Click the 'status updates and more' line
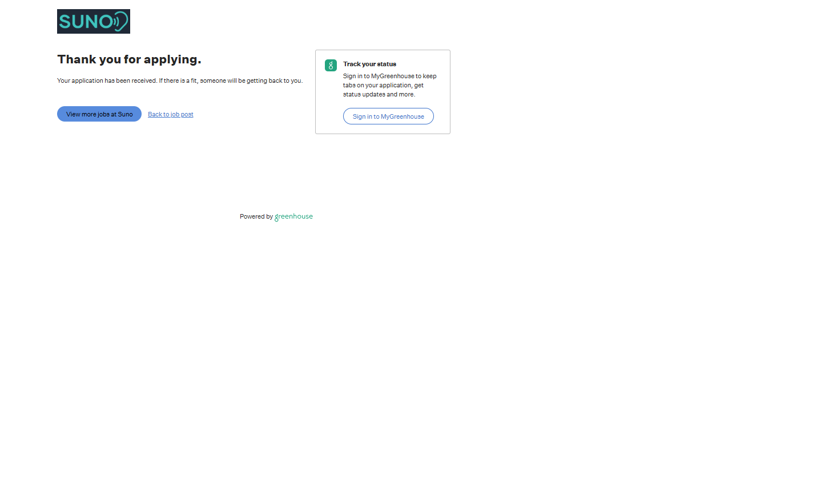Screen dimensions: 829x504 [379, 95]
